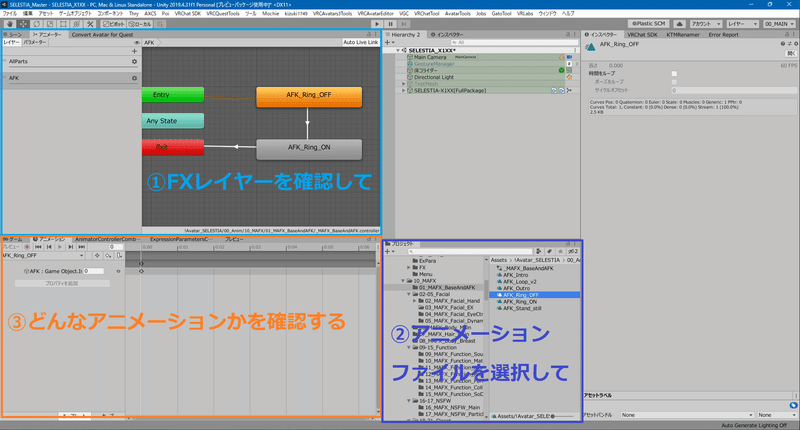Select the combined Transform tool
Viewport: 800px width, 430px height.
[x=77, y=24]
